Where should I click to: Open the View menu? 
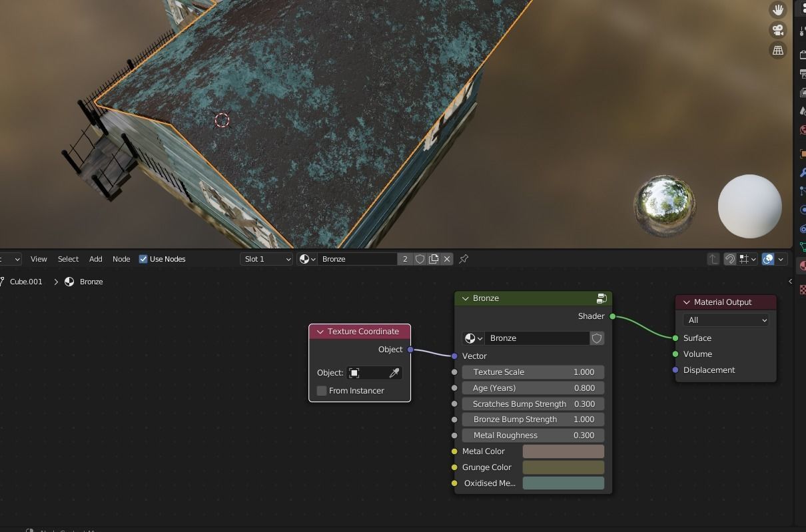(39, 259)
